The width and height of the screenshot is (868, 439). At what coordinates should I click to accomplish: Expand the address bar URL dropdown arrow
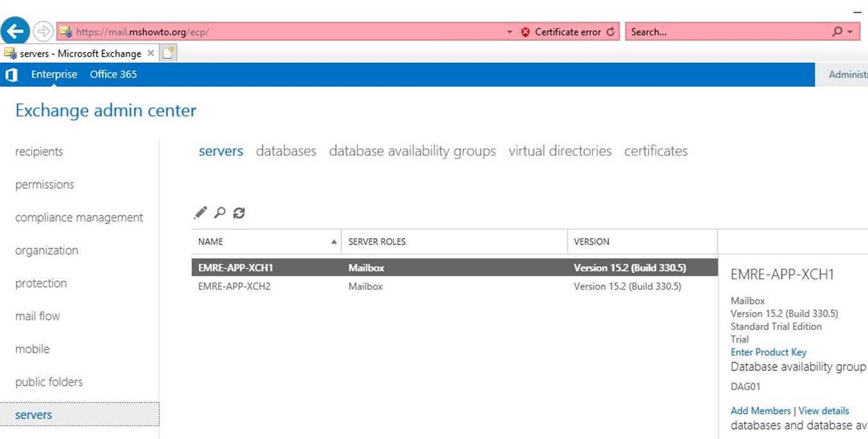[509, 31]
